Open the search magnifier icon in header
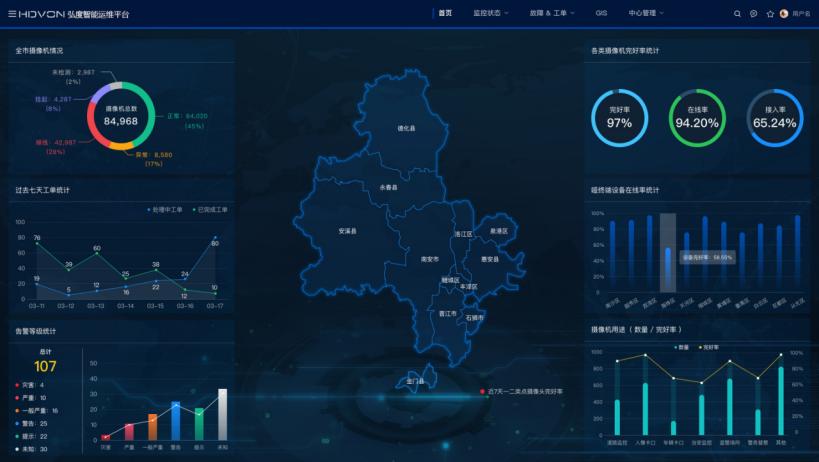Image resolution: width=819 pixels, height=462 pixels. [738, 14]
